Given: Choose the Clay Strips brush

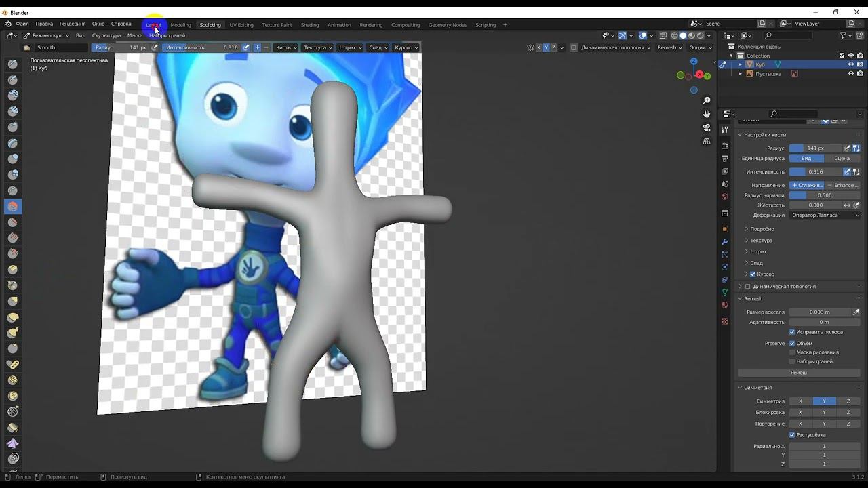Looking at the screenshot, I should [13, 111].
